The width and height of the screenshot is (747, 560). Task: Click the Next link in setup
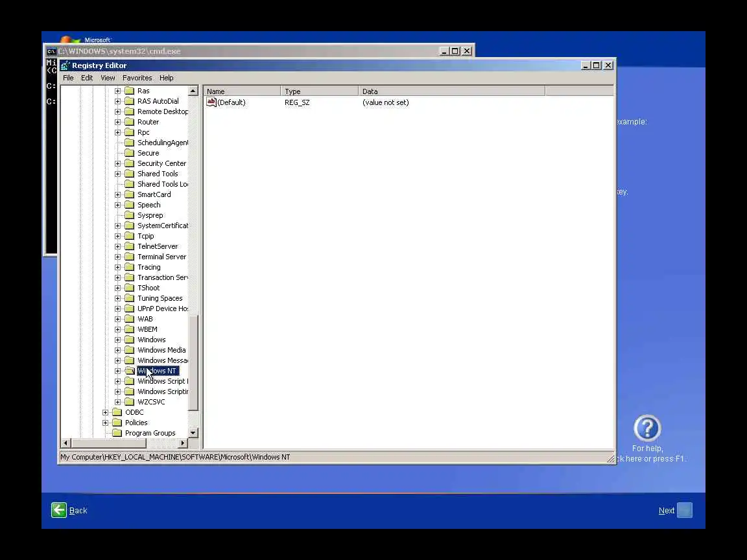pyautogui.click(x=667, y=511)
